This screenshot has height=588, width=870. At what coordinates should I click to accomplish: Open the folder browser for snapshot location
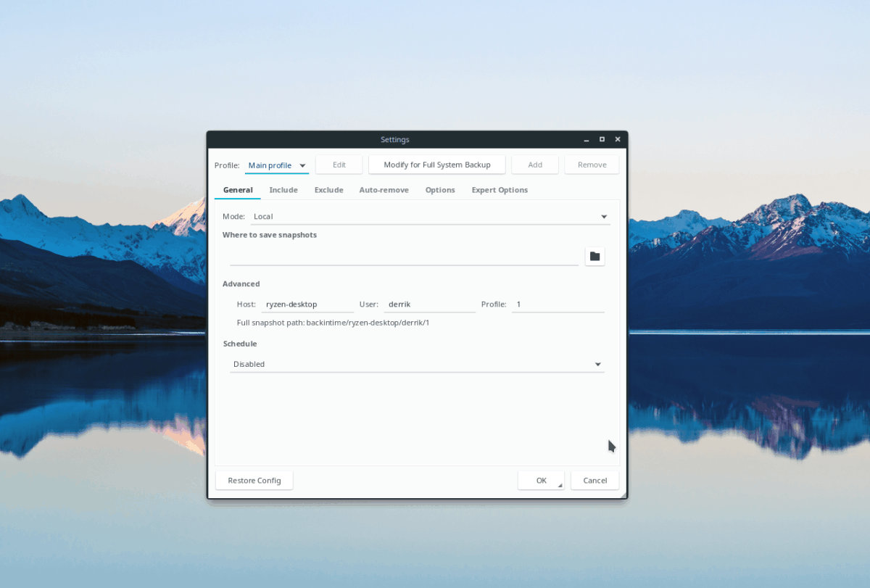[594, 256]
